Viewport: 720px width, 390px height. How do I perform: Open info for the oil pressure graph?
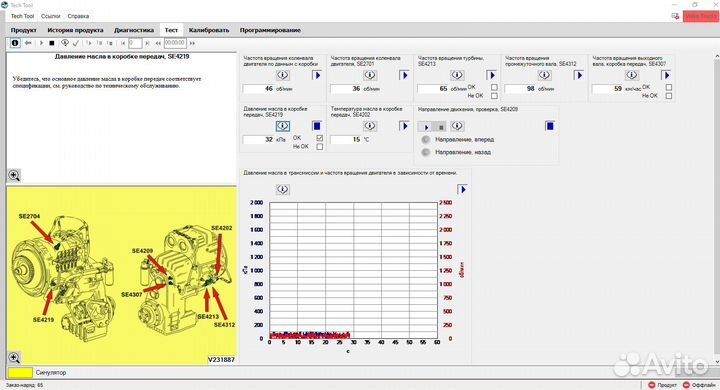[282, 189]
